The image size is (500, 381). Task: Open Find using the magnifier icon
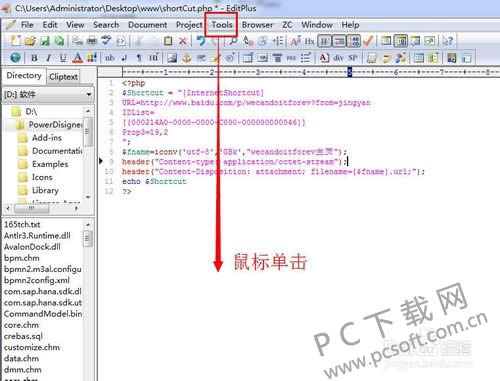pos(233,41)
